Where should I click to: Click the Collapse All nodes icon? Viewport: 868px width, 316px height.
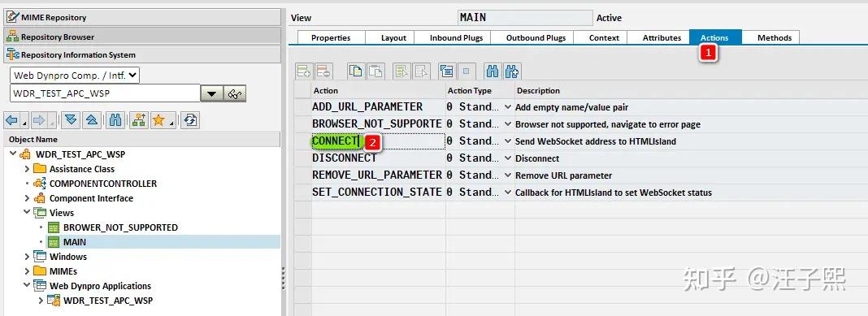click(92, 120)
